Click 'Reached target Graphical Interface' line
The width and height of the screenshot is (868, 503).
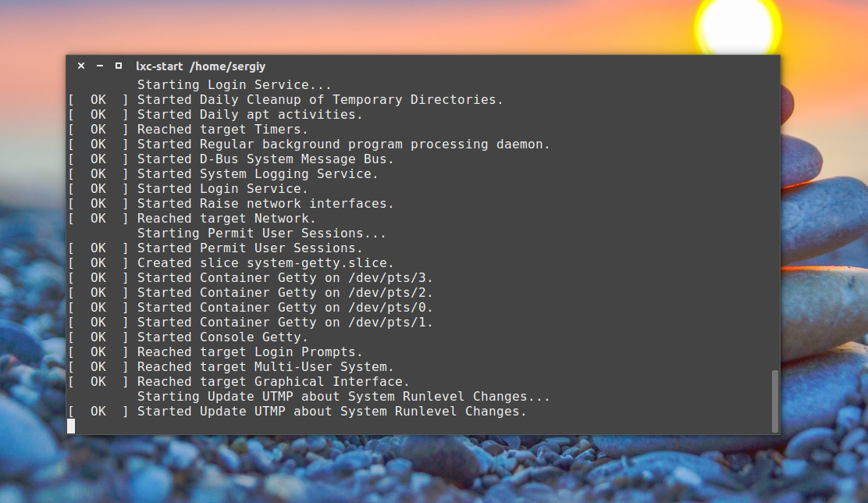(x=273, y=382)
